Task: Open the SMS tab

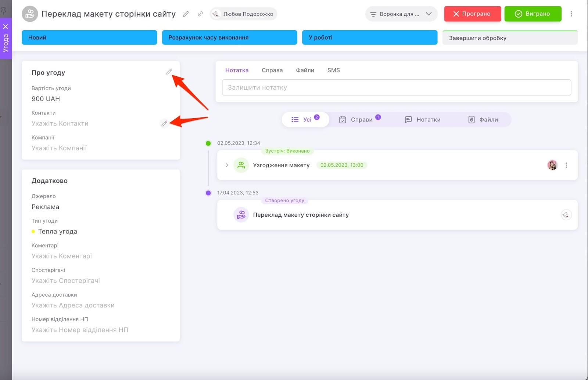Action: 334,70
